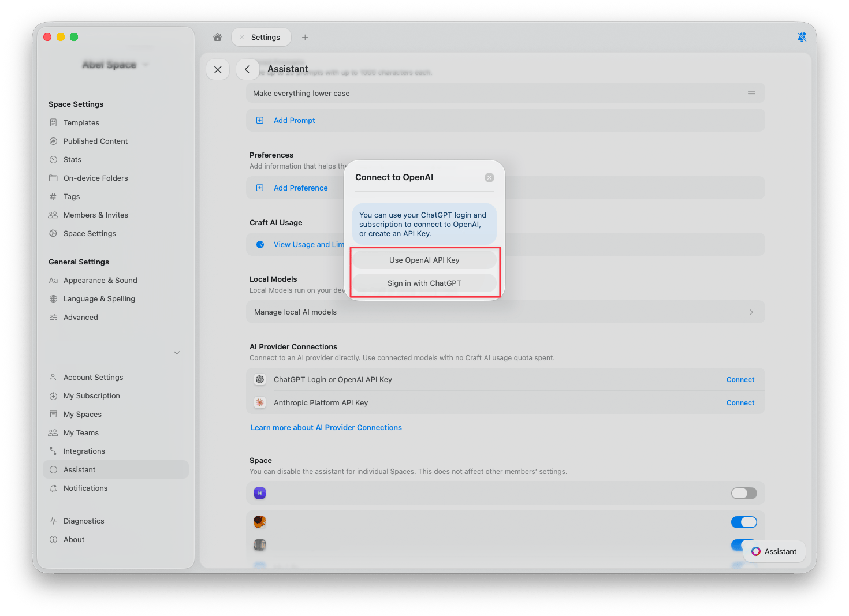Click the sunflower space avatar
Image resolution: width=849 pixels, height=616 pixels.
[260, 522]
